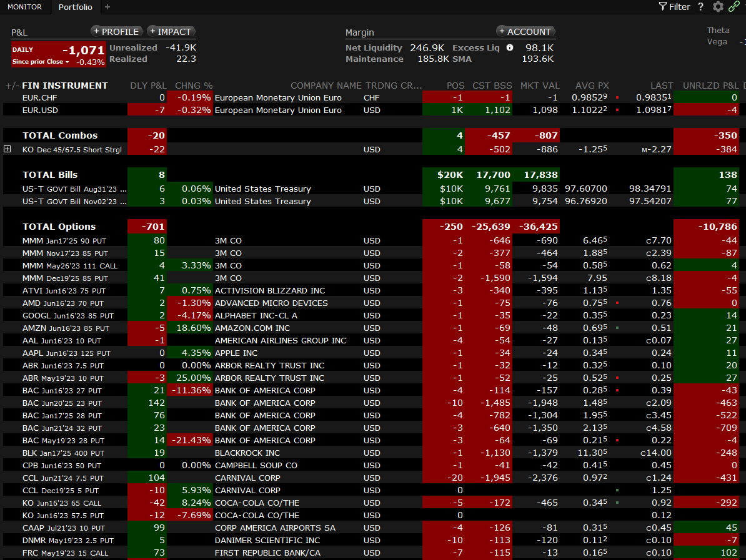
Task: Switch to the MONITOR tab
Action: click(x=25, y=7)
